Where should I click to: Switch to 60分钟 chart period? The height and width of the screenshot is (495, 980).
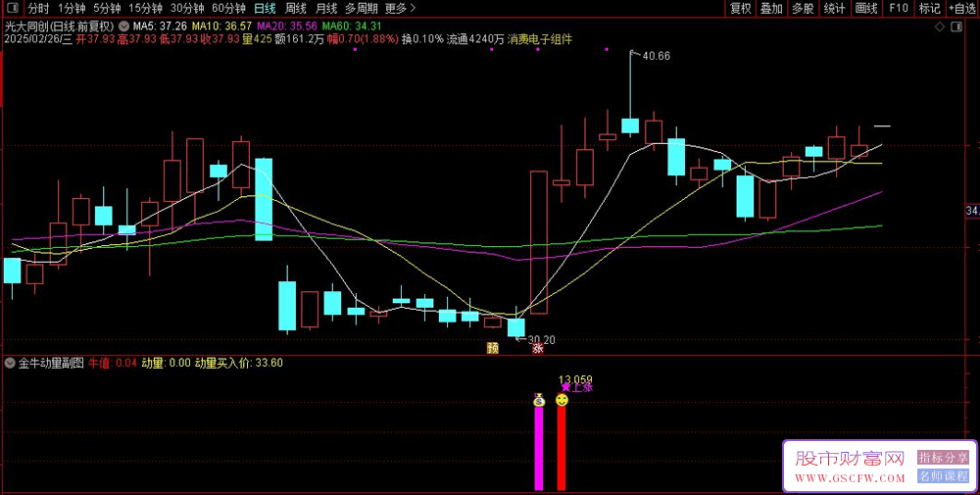(x=228, y=8)
